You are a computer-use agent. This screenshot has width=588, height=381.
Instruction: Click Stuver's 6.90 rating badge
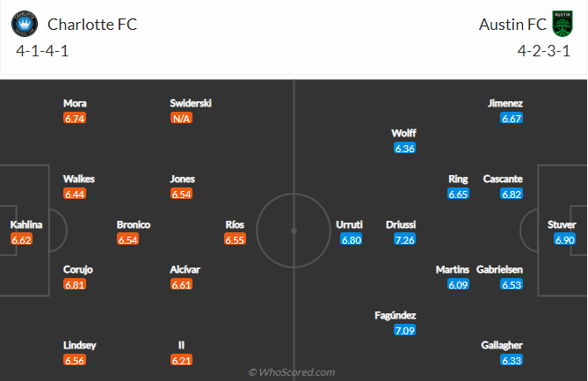(x=565, y=239)
